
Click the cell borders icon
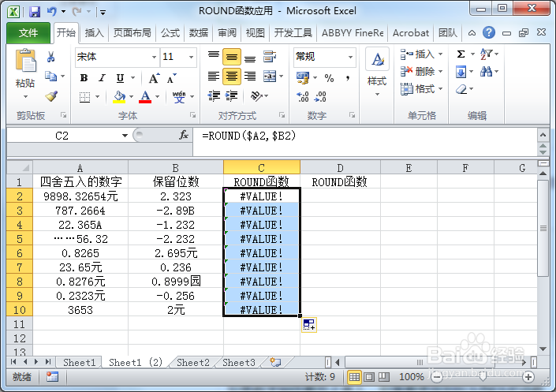[84, 97]
